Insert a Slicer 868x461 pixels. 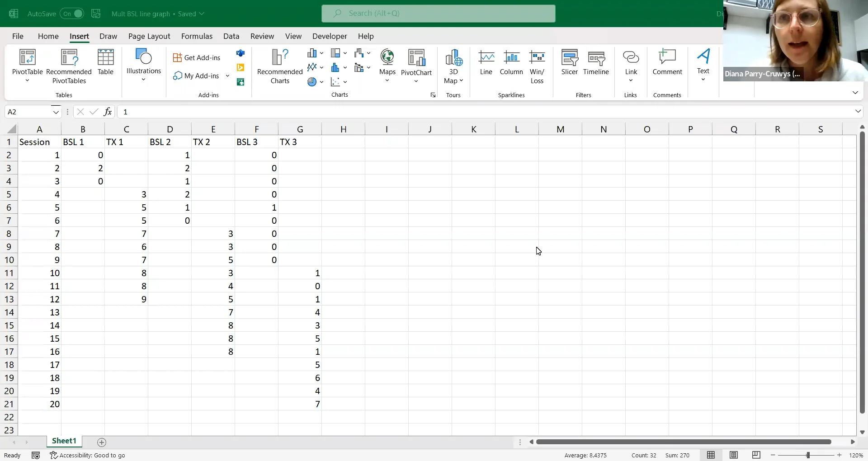coord(569,63)
